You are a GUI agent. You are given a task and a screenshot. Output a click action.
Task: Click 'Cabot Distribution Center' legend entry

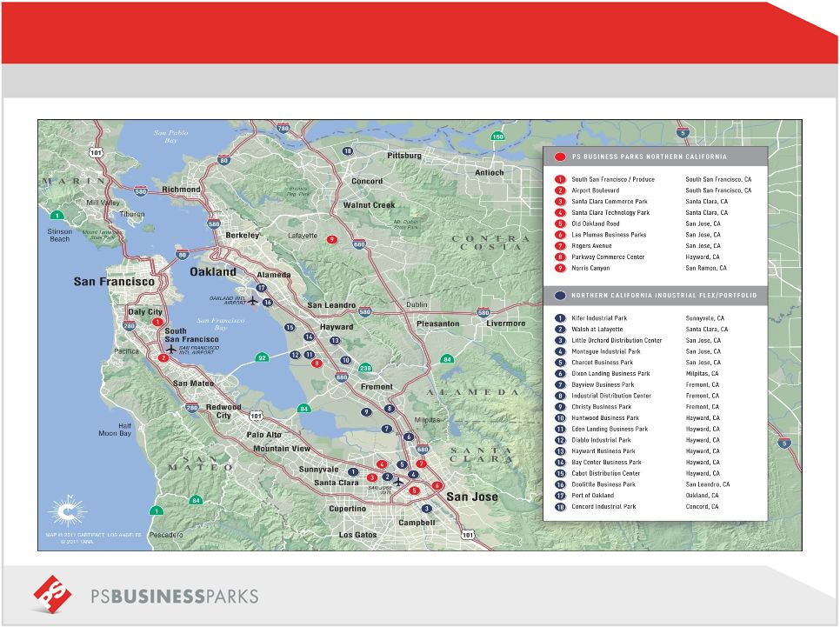[606, 473]
